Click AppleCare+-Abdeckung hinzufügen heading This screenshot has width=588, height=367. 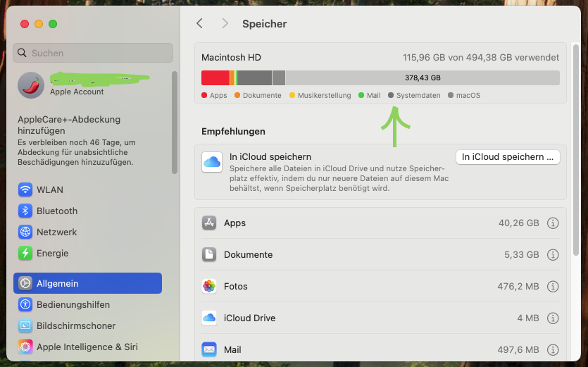coord(69,125)
